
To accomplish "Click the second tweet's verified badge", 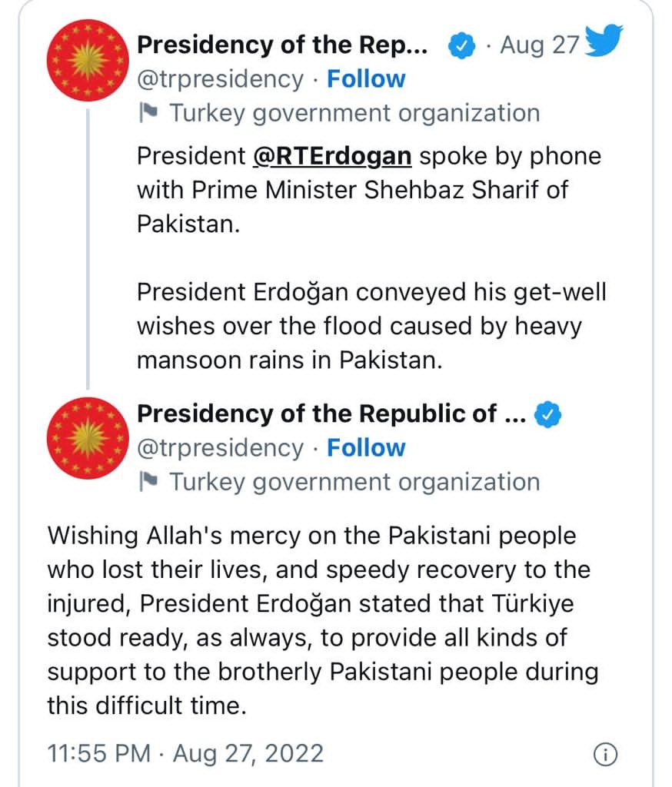I will (547, 414).
